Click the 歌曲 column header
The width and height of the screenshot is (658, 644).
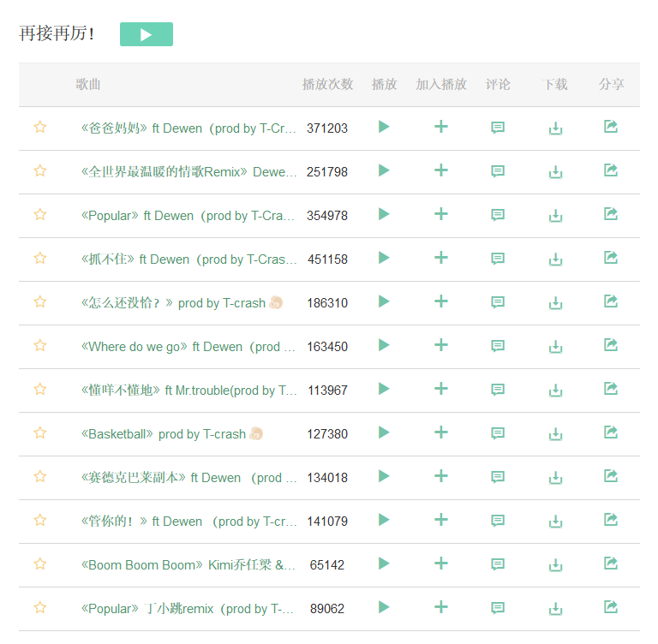click(88, 84)
